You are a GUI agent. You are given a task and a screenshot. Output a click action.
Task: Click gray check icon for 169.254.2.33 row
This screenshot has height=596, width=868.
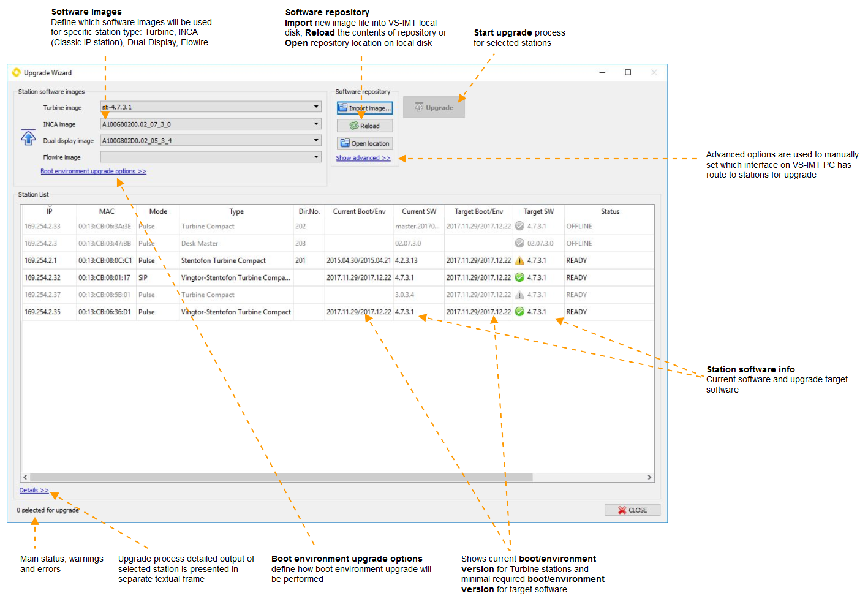click(519, 226)
